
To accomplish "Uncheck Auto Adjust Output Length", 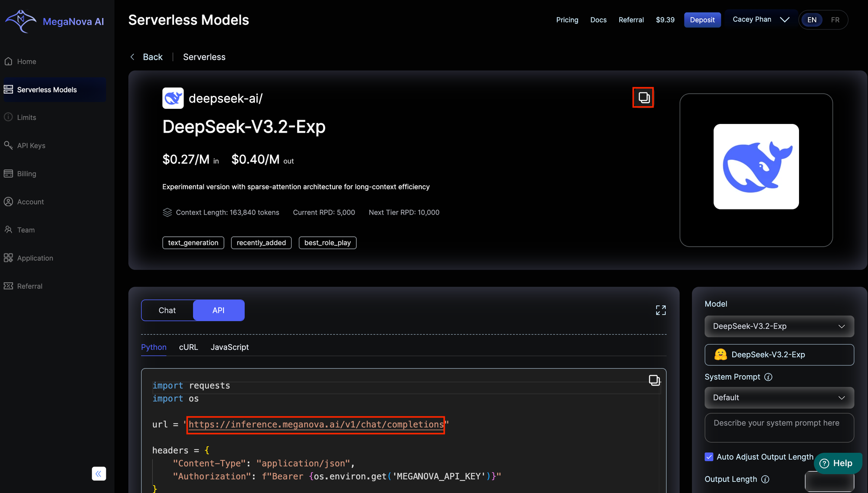I will (x=709, y=457).
